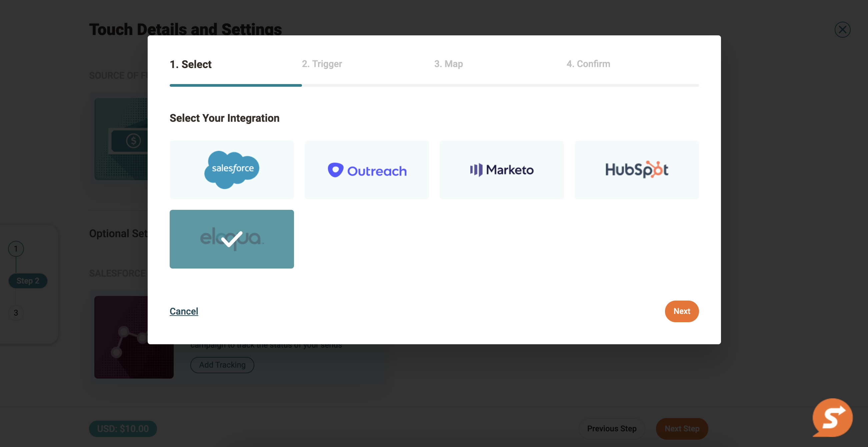
Task: Select the Salesforce integration card
Action: click(231, 169)
